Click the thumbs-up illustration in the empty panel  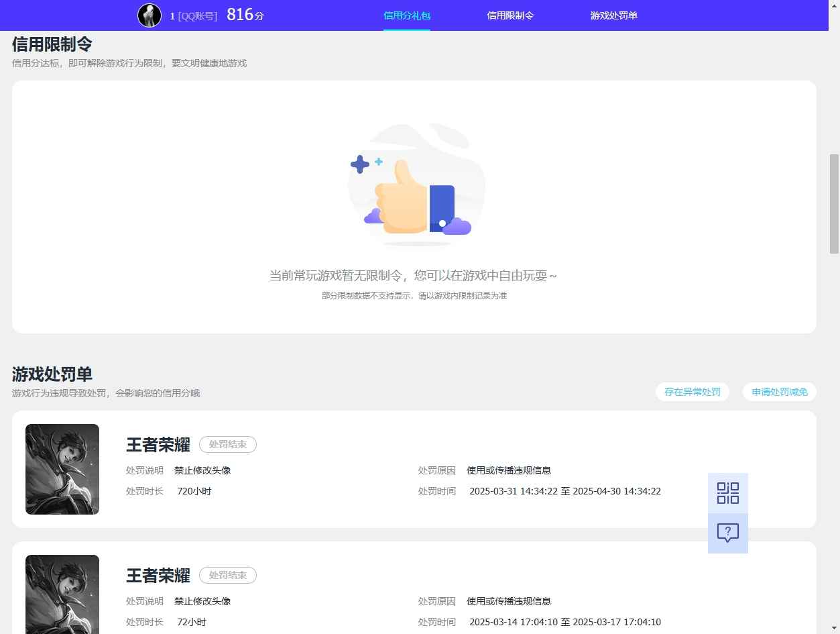coord(417,184)
